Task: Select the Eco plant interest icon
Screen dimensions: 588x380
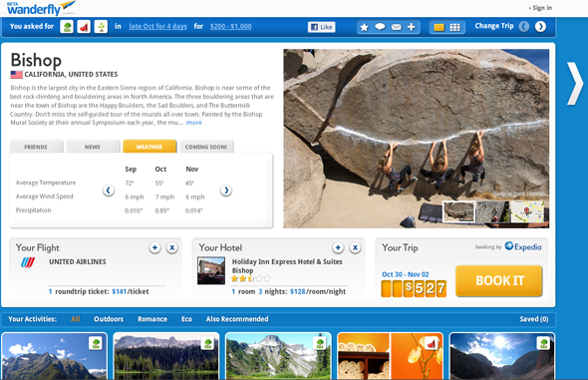Action: [x=101, y=27]
